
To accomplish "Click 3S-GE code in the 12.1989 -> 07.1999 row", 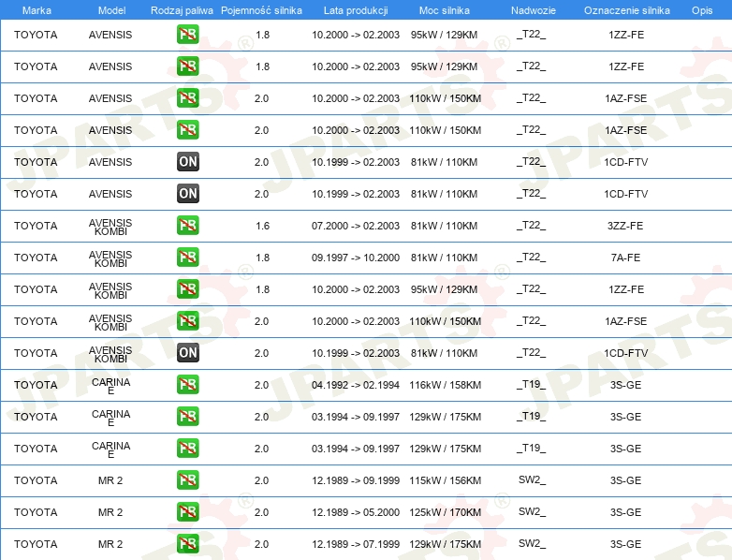I will 625,544.
